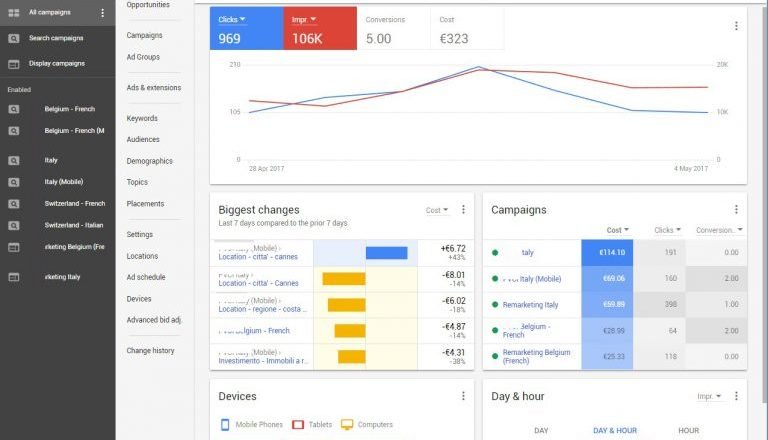Screen dimensions: 768x440
Task: Click the Mobile Phones legend icon
Action: tap(225, 424)
